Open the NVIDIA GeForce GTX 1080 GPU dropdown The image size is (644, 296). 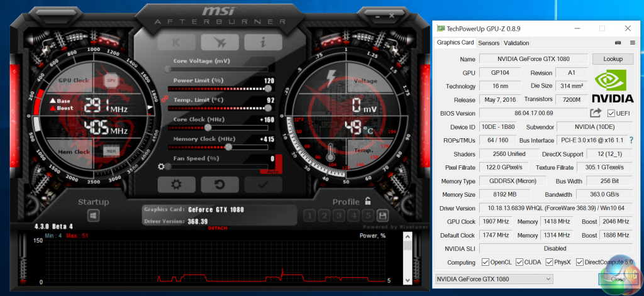click(x=494, y=279)
